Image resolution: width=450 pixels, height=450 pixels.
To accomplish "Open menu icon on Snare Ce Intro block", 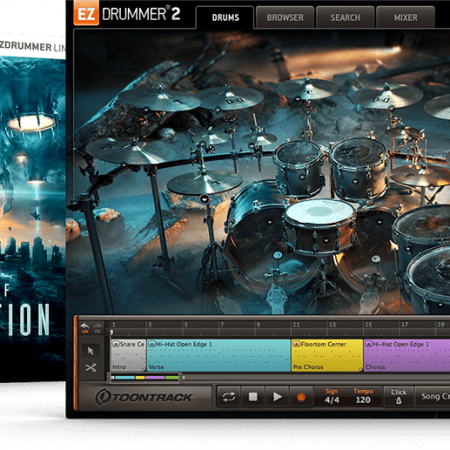I will [116, 344].
